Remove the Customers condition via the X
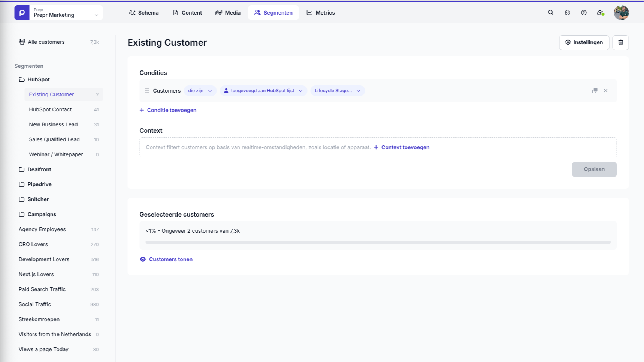This screenshot has width=644, height=362. [605, 90]
